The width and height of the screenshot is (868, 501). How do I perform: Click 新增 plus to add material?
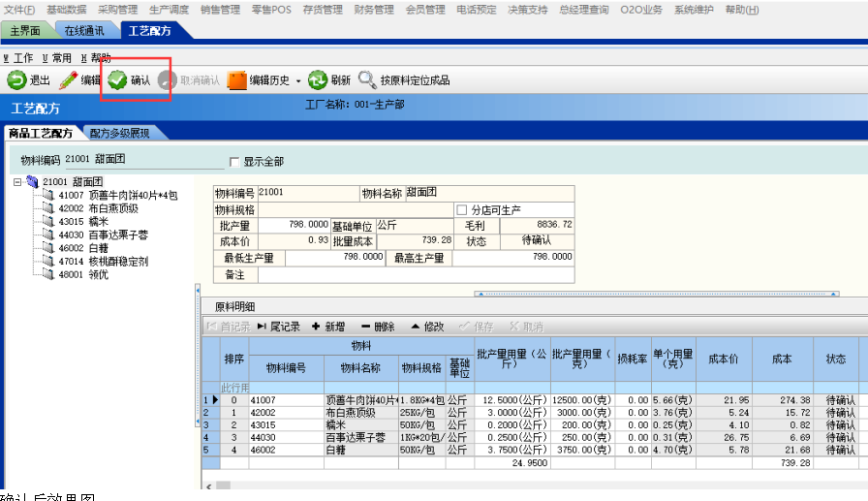(327, 327)
